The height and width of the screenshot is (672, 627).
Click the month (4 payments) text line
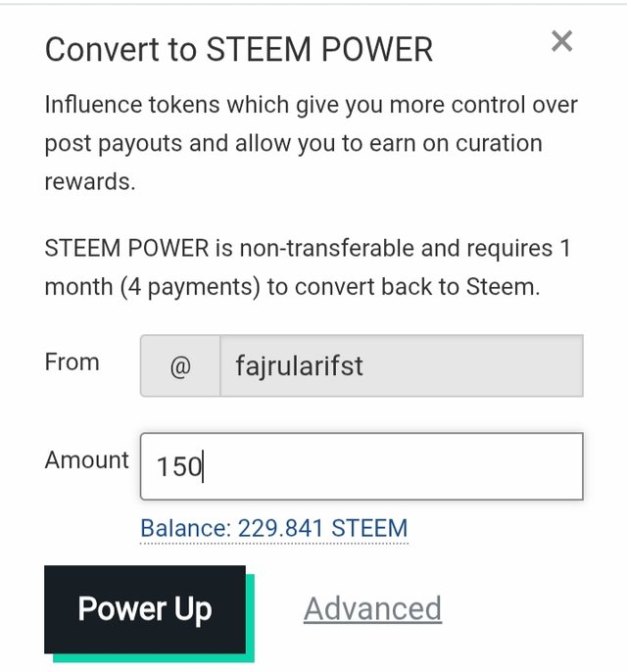292,287
